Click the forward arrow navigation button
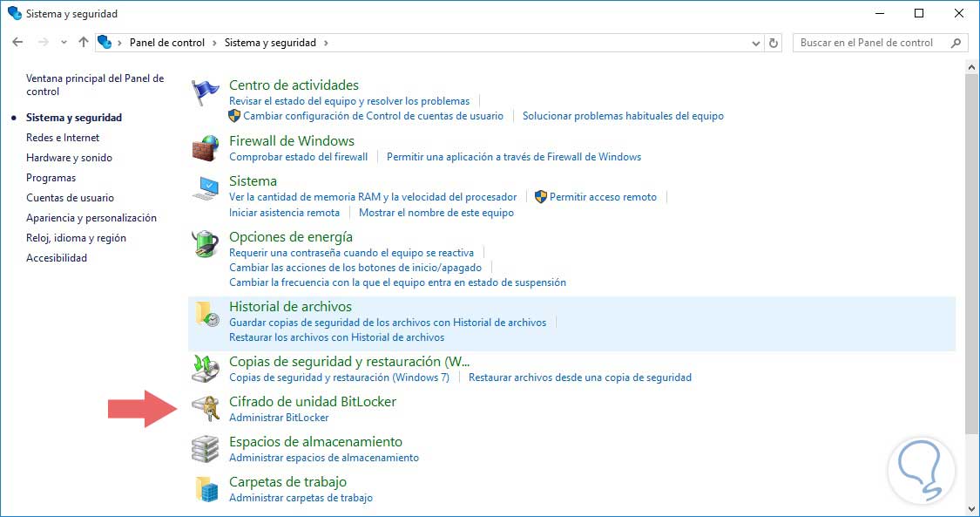Viewport: 980px width, 517px height. pyautogui.click(x=44, y=43)
